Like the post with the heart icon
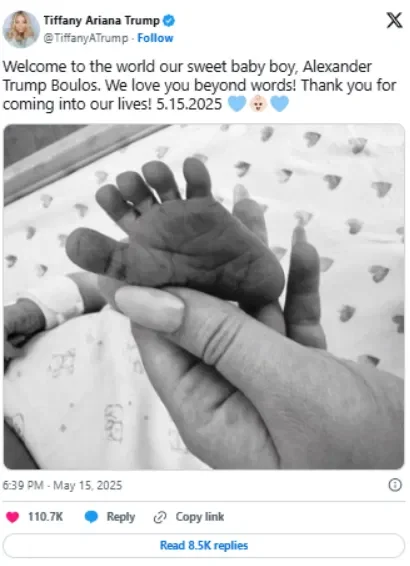 [x=12, y=517]
